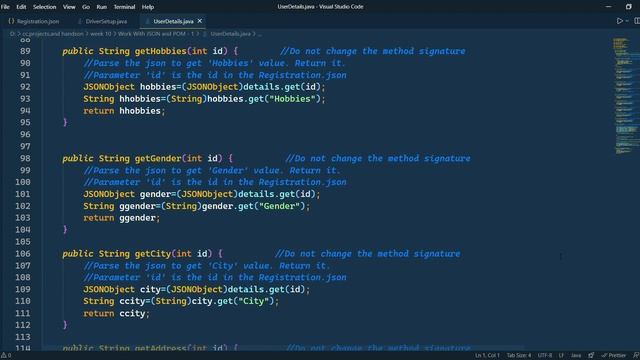This screenshot has width=640, height=360.
Task: Click the UserDetails.java breadcrumb
Action: pyautogui.click(x=230, y=34)
